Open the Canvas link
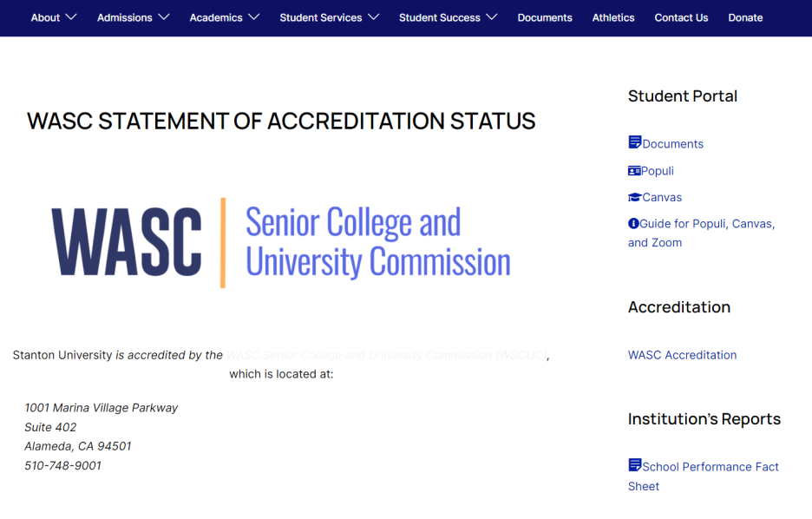 tap(662, 197)
